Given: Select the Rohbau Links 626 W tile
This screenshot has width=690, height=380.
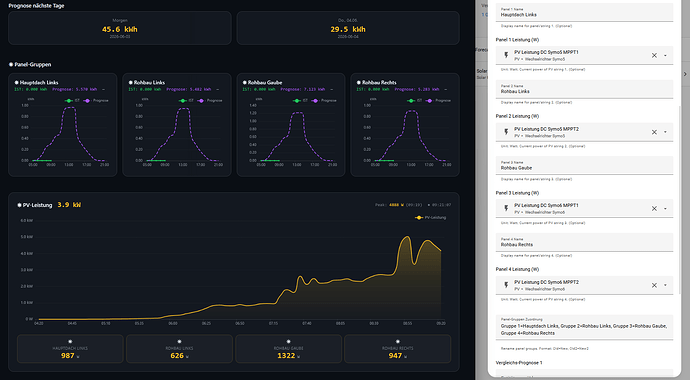Looking at the screenshot, I should coord(179,349).
